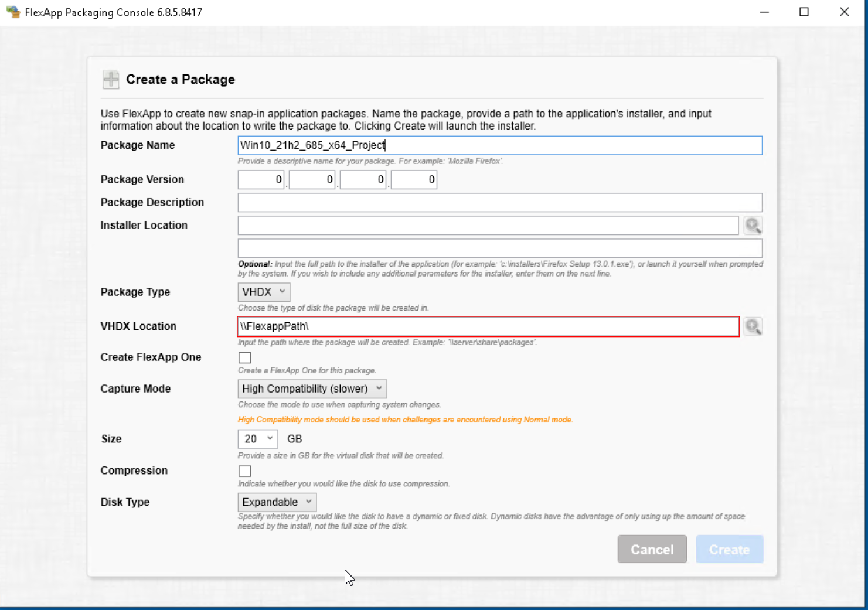This screenshot has width=868, height=610.
Task: Click the Package Description label
Action: [x=152, y=202]
